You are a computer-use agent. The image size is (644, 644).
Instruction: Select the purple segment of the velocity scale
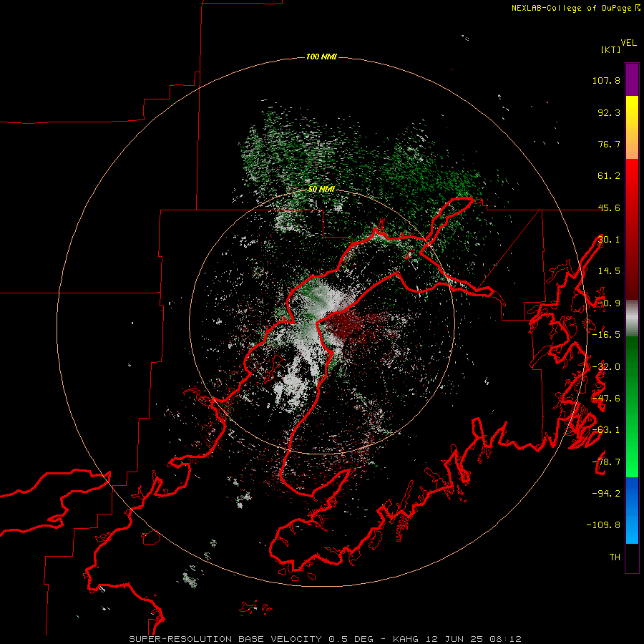coord(632,79)
